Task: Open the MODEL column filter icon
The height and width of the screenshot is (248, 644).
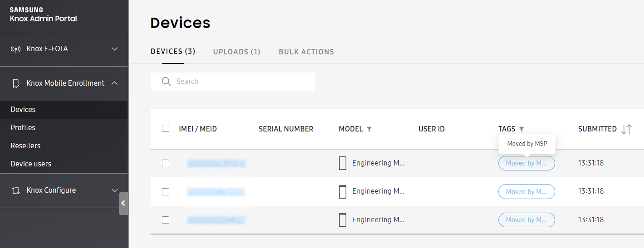Action: [x=369, y=129]
